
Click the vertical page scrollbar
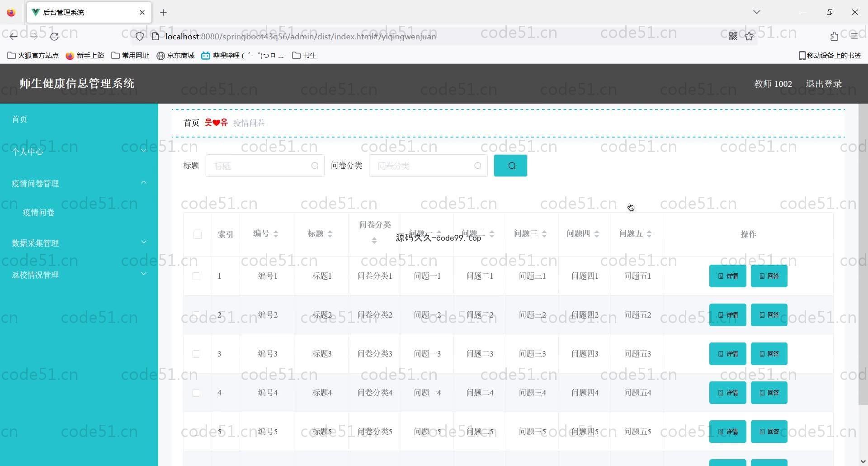[x=863, y=254]
